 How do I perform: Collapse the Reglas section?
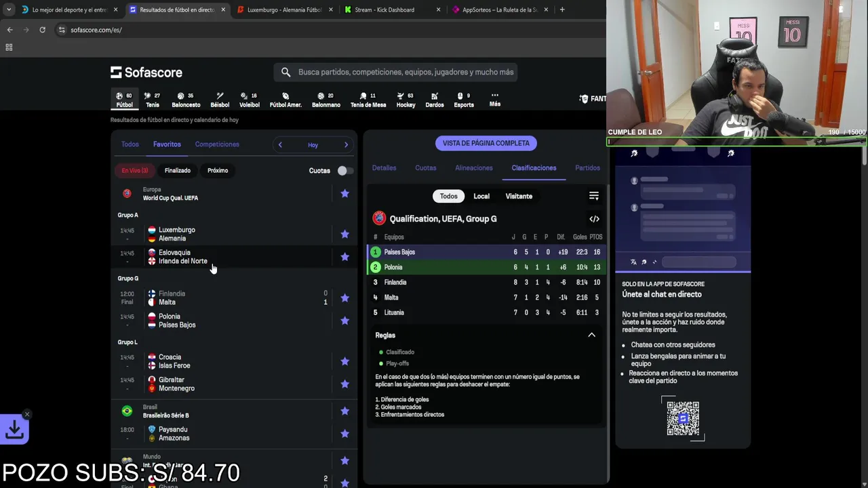(x=591, y=335)
